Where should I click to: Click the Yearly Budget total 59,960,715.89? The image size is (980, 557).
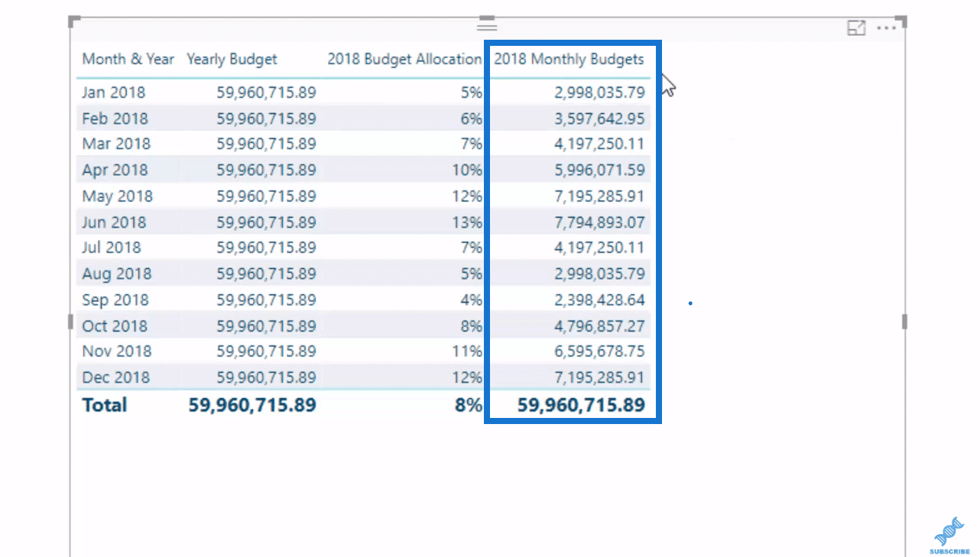click(252, 404)
